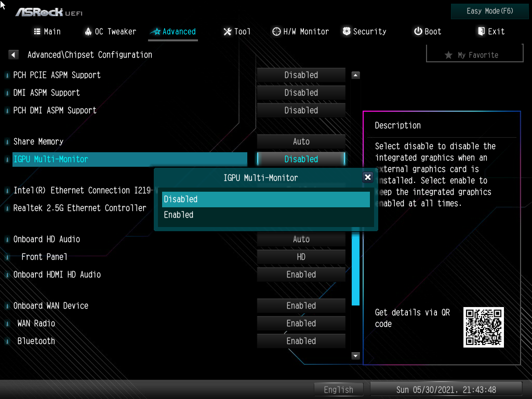Select the Onboard WAN Device row

pos(129,305)
